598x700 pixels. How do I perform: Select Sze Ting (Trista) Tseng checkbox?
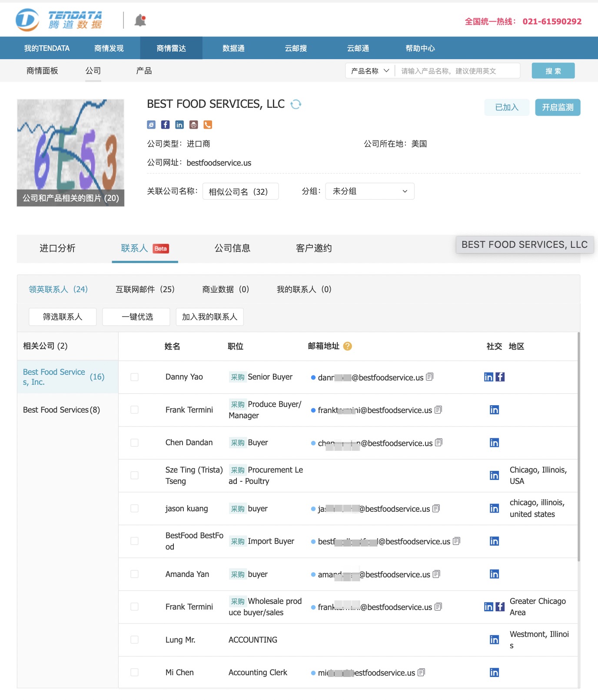135,476
